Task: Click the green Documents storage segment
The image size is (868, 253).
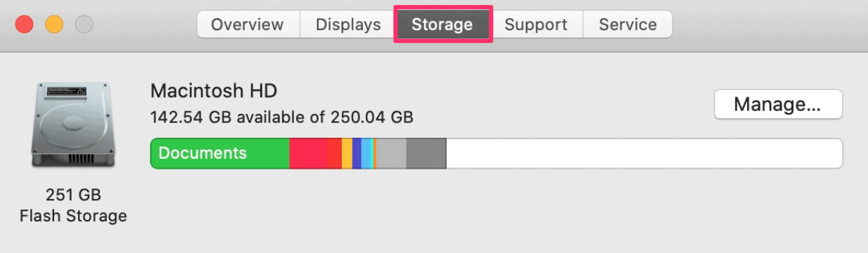Action: (220, 153)
